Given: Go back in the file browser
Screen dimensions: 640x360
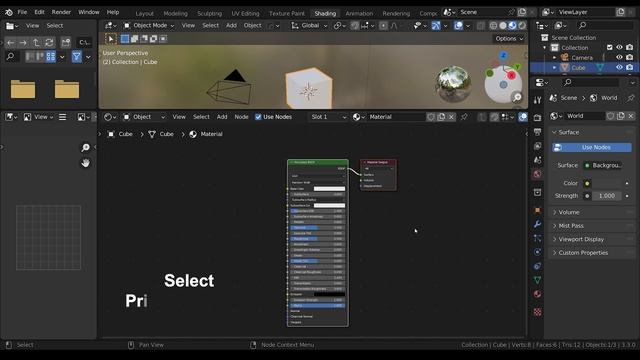Looking at the screenshot, I should click(x=11, y=42).
